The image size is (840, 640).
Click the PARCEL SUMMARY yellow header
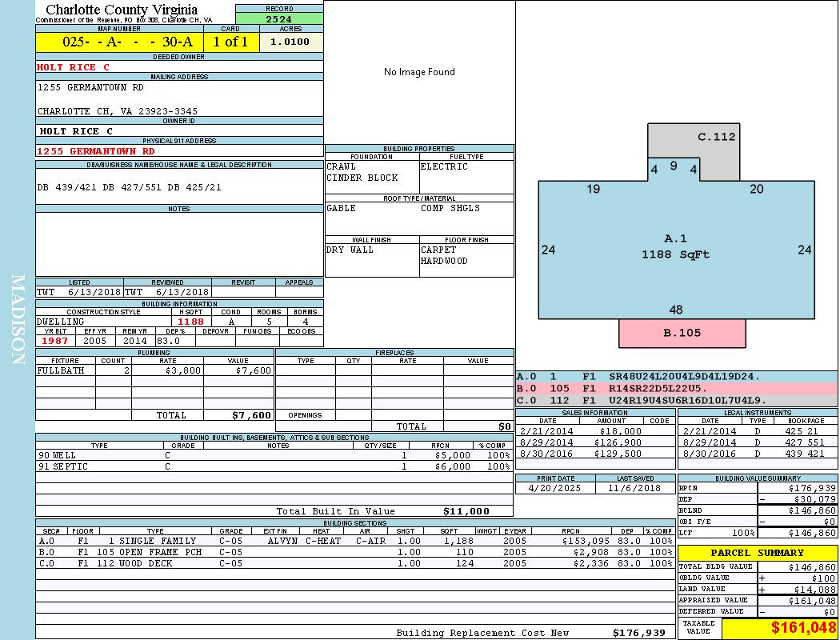tap(758, 553)
